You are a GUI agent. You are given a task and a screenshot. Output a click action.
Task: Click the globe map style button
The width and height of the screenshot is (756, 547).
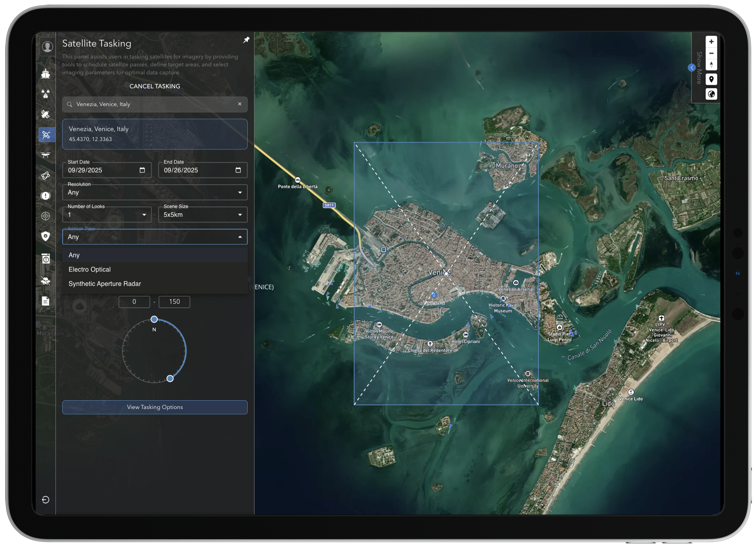(x=711, y=94)
